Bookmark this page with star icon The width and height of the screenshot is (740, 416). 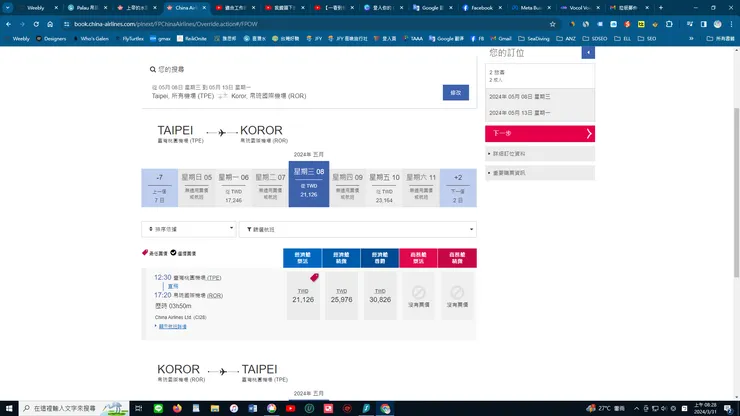pyautogui.click(x=552, y=24)
